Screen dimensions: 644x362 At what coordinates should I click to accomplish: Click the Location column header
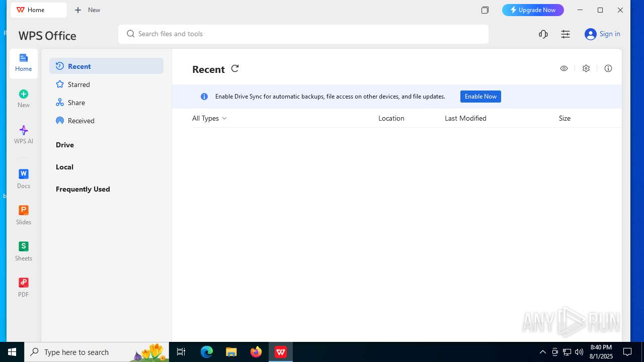tap(391, 118)
